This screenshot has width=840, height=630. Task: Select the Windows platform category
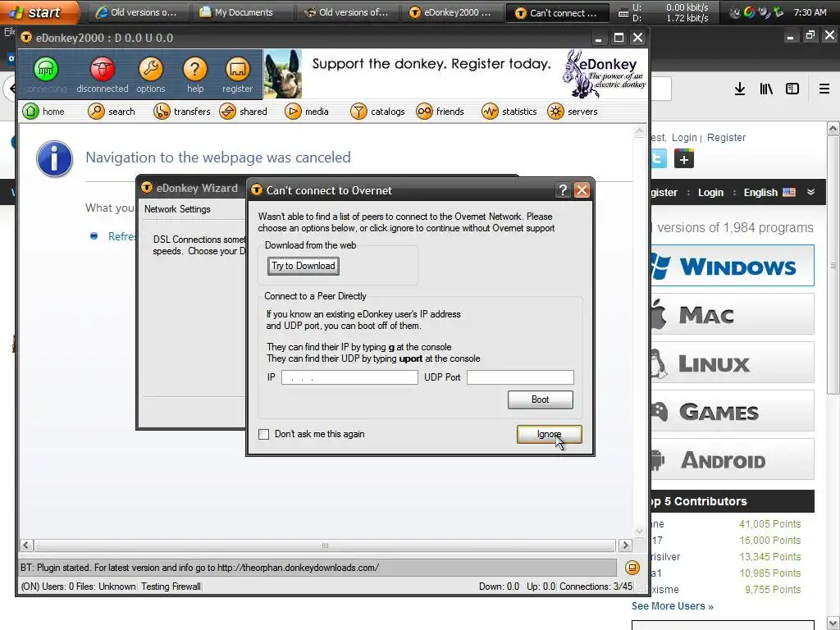(x=733, y=266)
